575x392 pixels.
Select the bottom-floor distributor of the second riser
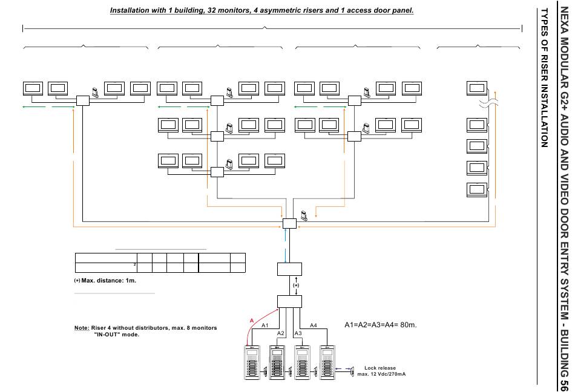[x=217, y=172]
